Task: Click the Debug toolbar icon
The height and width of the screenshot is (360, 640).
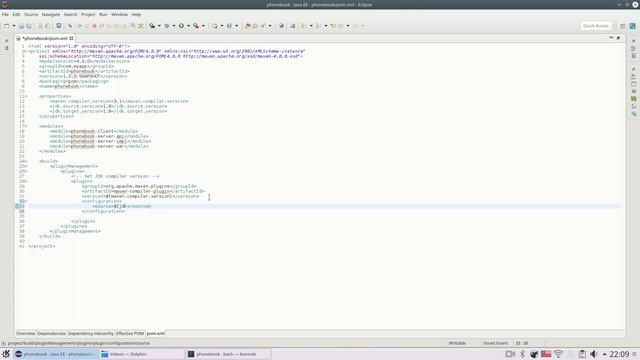Action: (167, 26)
